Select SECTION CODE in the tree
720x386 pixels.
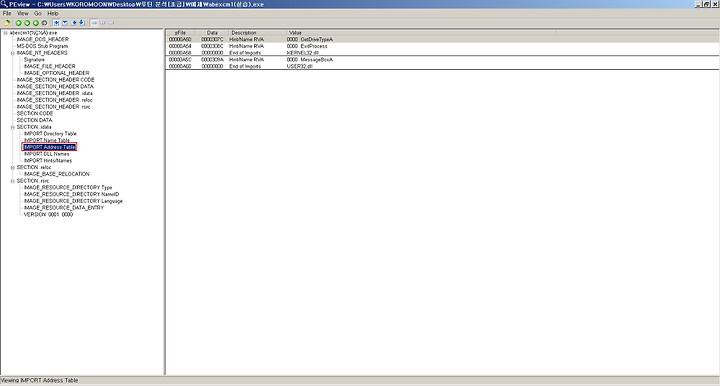tap(35, 113)
